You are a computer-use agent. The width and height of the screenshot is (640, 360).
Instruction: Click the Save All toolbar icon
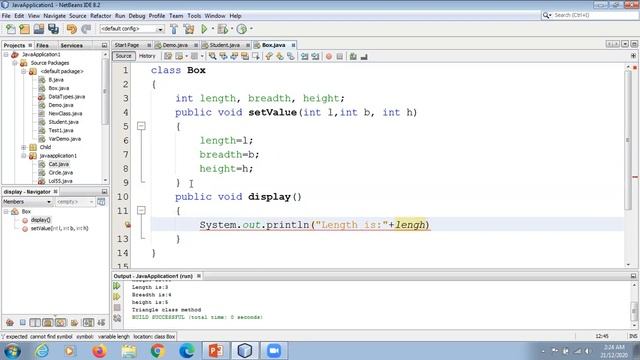point(53,29)
